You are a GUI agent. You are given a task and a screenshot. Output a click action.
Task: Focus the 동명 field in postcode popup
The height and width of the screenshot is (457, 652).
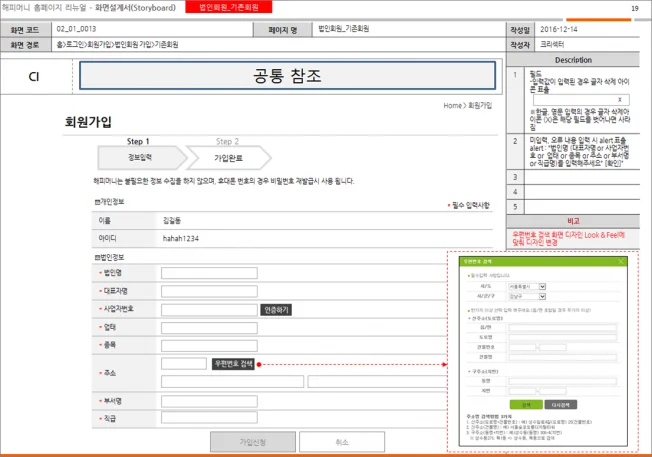[563, 381]
